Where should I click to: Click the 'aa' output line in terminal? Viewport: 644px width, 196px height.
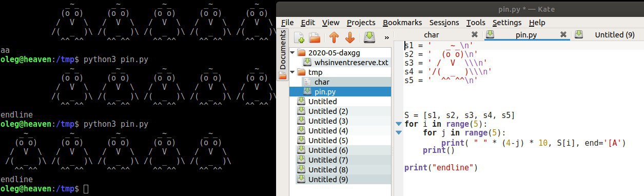(5, 50)
